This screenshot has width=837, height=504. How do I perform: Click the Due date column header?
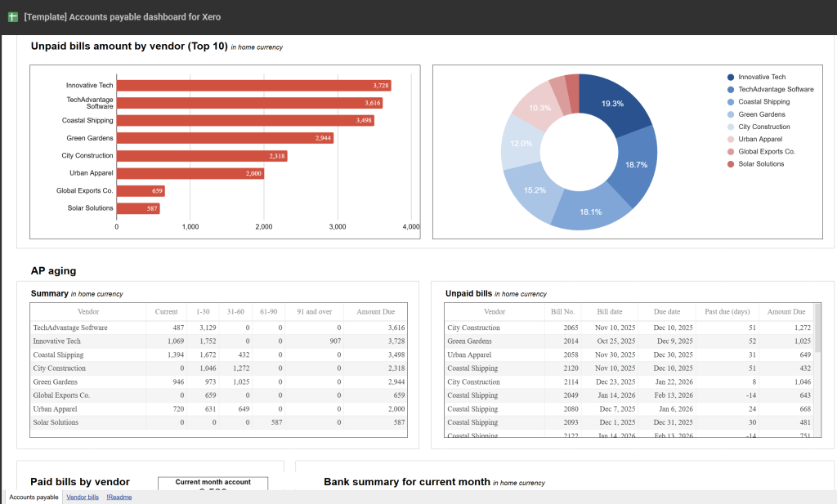click(x=667, y=312)
